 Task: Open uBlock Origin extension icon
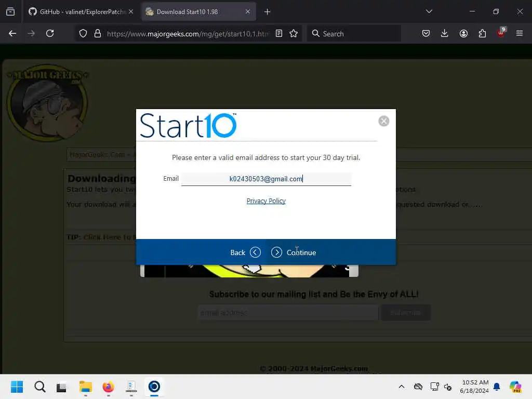(501, 33)
